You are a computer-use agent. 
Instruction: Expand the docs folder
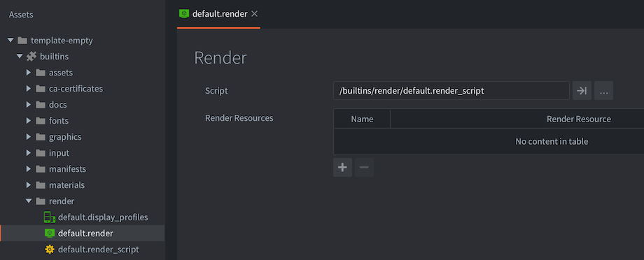[28, 105]
